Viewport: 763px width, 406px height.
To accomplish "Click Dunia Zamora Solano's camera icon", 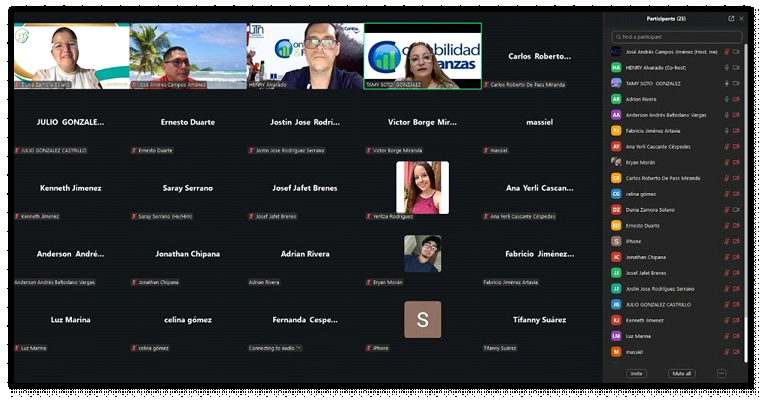I will [737, 209].
